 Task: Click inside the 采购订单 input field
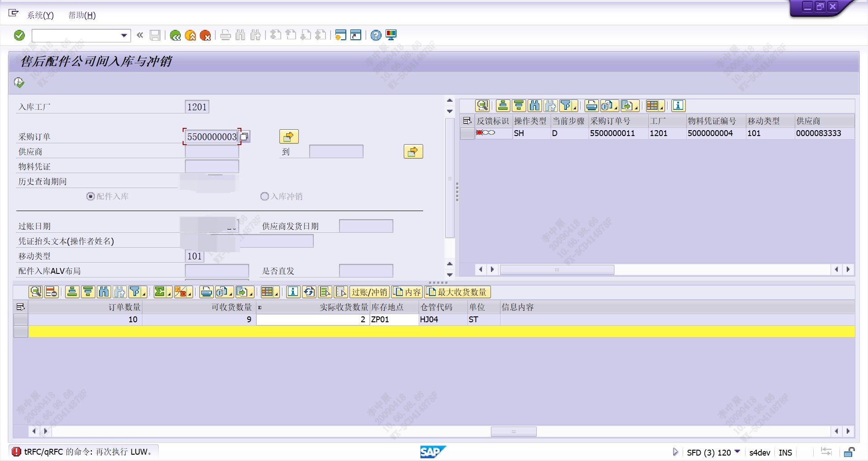point(211,136)
